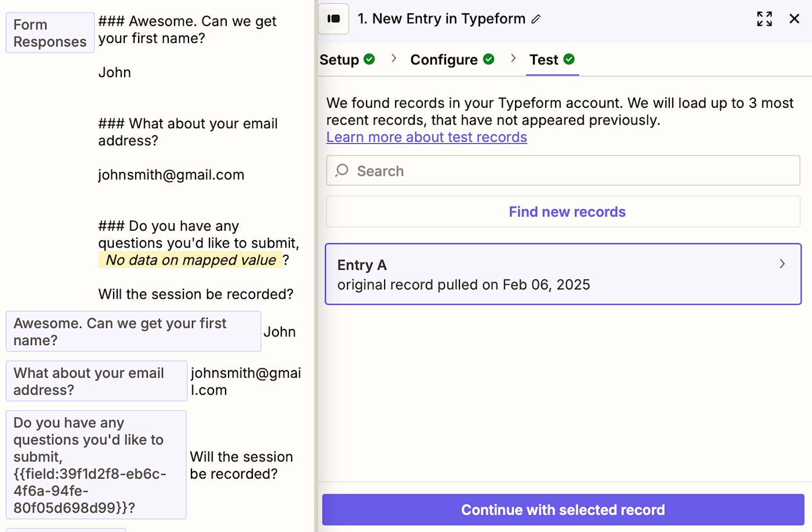
Task: Click the green checkmark beside Test
Action: [569, 59]
